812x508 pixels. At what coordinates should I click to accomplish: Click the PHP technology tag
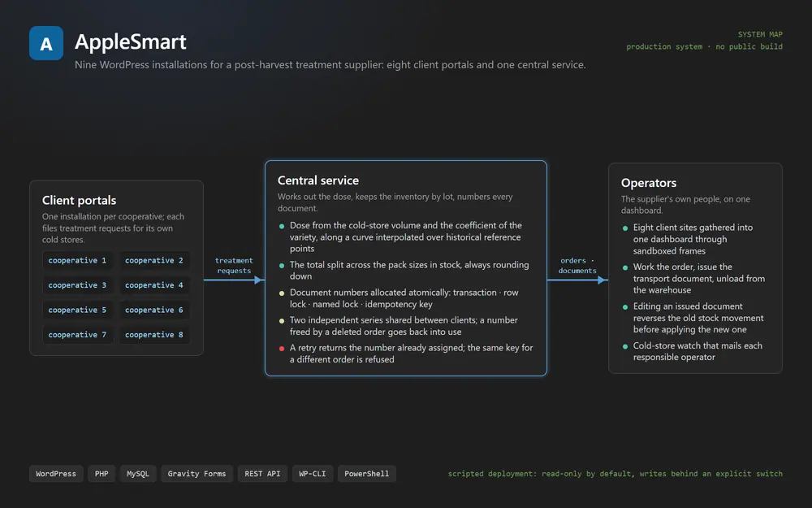tap(101, 474)
